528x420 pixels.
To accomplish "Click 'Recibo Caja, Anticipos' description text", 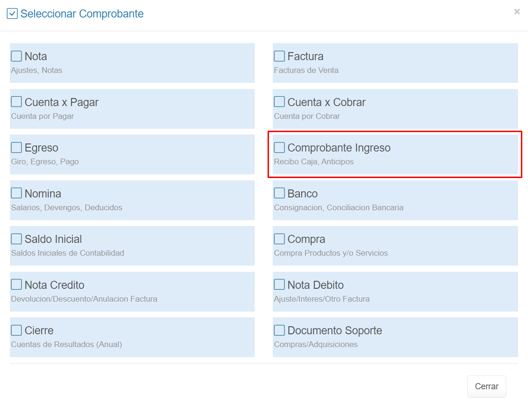I will [x=313, y=162].
